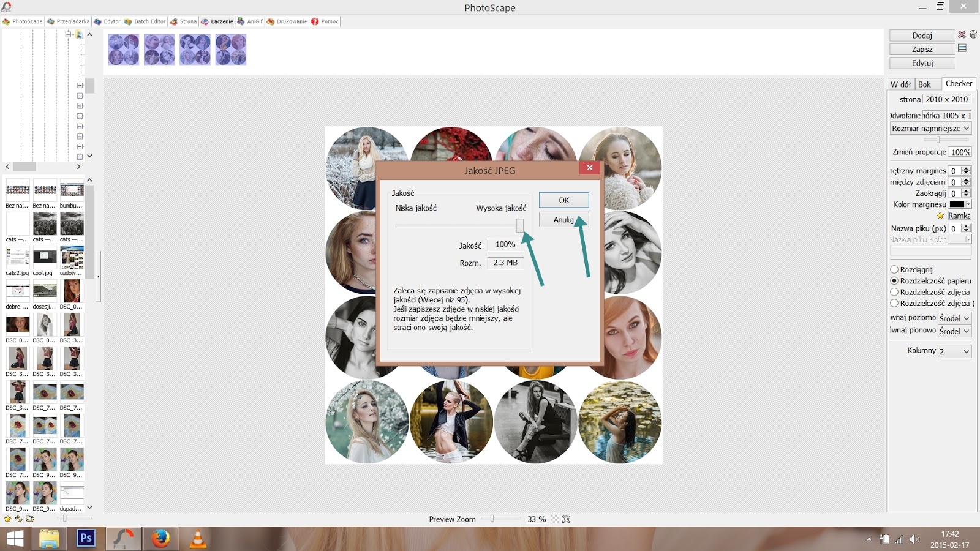Screen dimensions: 980x551
Task: Click the folder tree horizontal scrollbar right arrow
Action: click(x=78, y=167)
